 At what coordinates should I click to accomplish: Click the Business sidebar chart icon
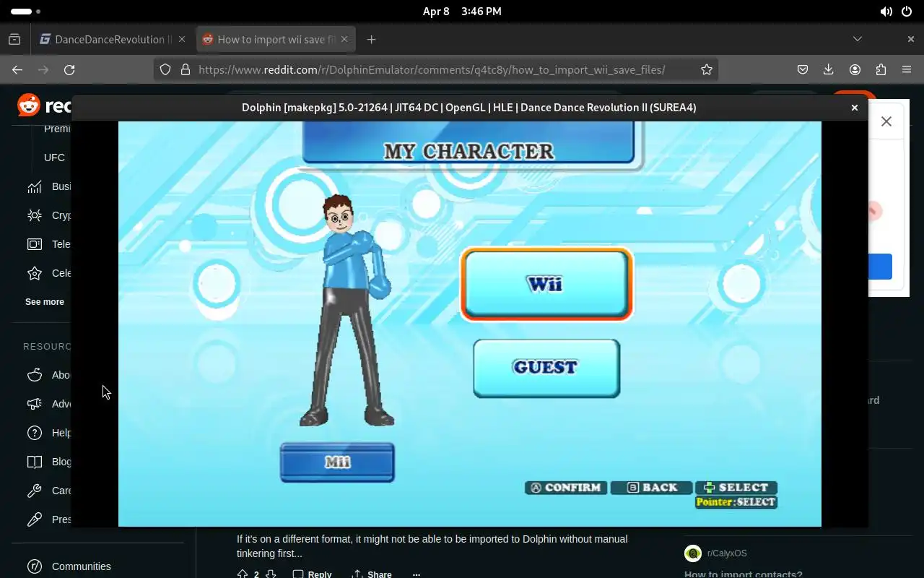(x=35, y=186)
